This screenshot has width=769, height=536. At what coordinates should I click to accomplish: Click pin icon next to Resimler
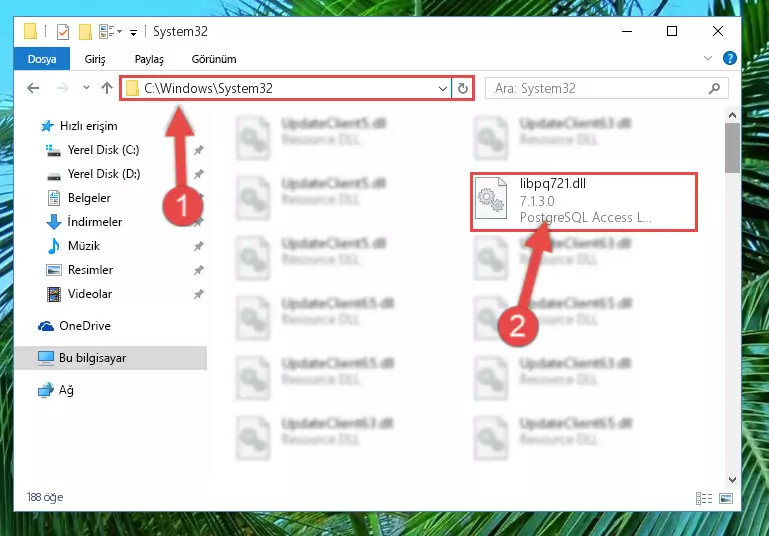pyautogui.click(x=199, y=270)
